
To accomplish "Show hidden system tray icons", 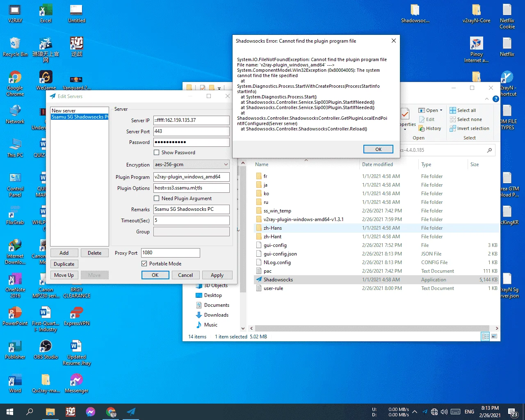I will click(415, 412).
